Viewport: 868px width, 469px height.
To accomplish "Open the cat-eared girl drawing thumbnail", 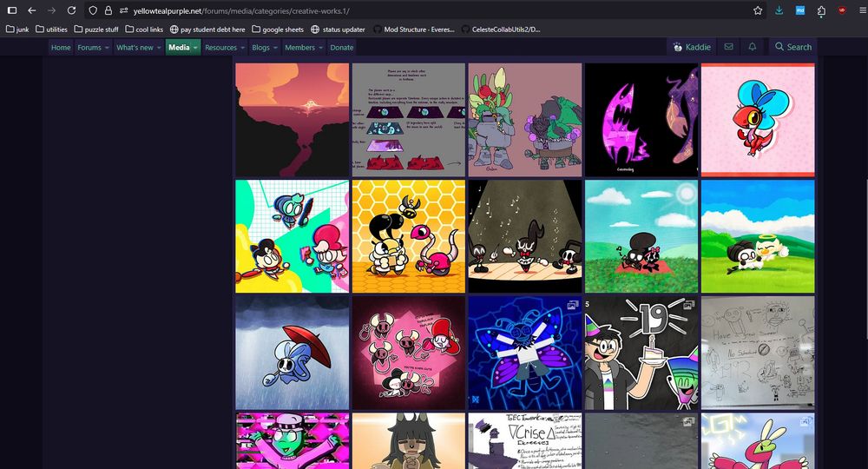I will point(409,440).
